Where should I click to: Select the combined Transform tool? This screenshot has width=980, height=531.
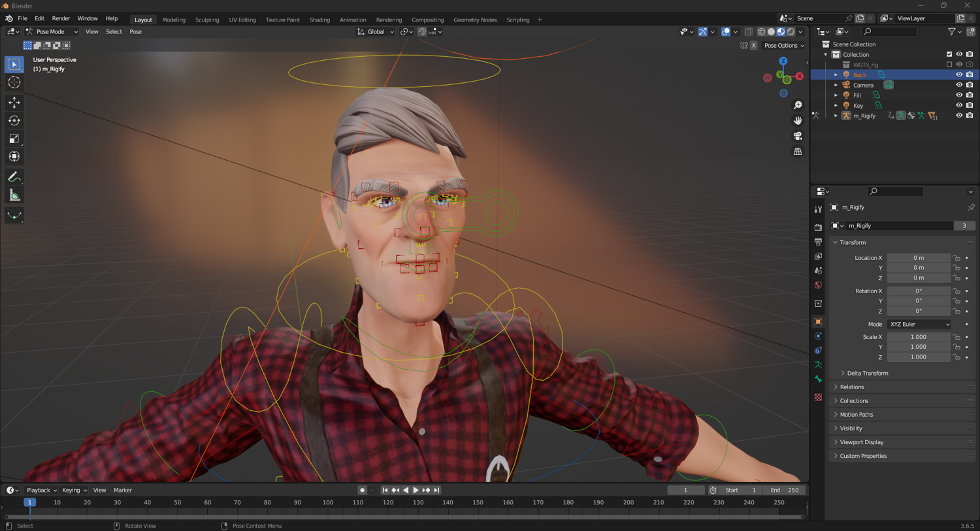pos(14,157)
